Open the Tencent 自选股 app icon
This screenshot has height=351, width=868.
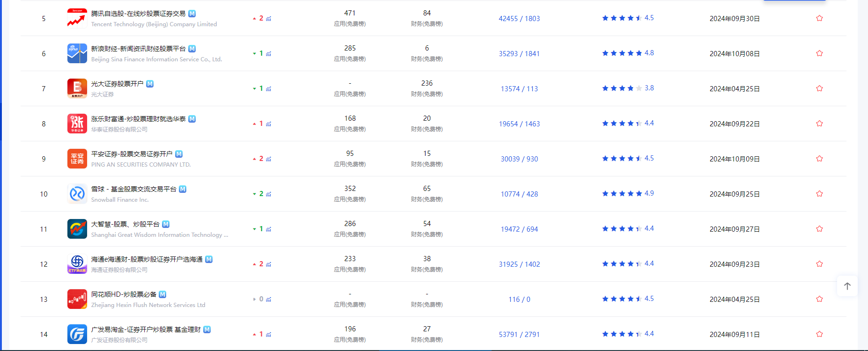click(77, 18)
